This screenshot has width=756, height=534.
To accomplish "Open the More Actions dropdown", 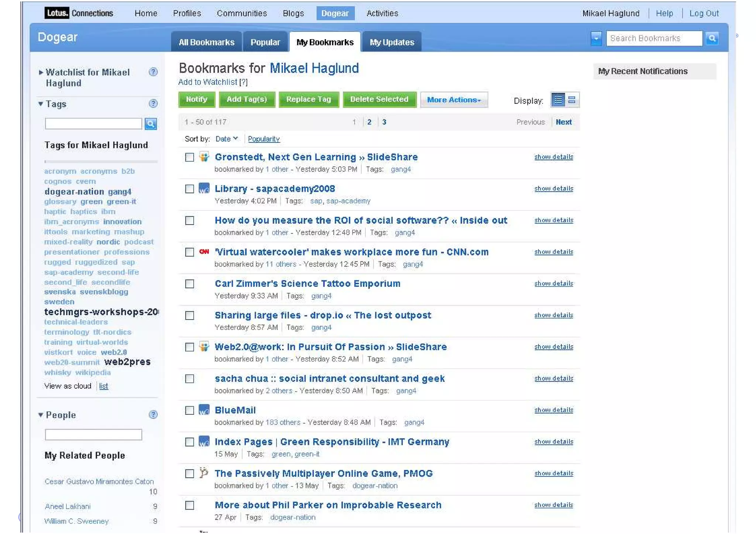I will (x=454, y=100).
